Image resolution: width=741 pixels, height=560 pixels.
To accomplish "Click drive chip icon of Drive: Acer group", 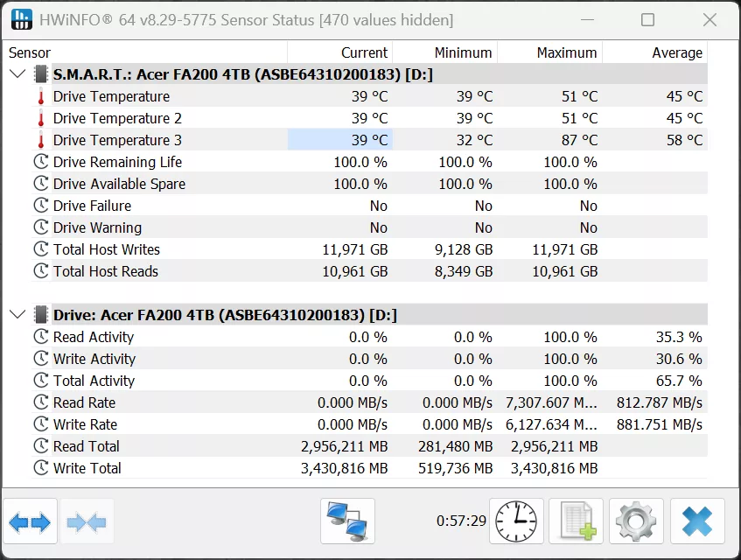I will [x=41, y=315].
